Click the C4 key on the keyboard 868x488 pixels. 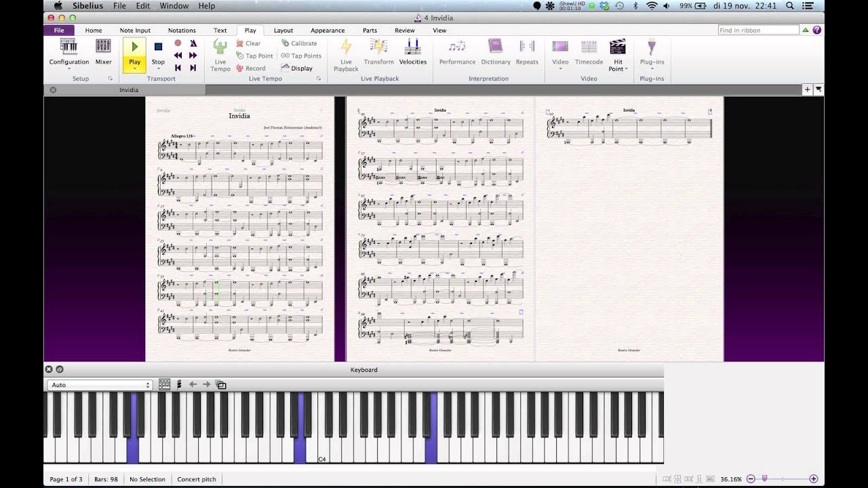pyautogui.click(x=323, y=451)
